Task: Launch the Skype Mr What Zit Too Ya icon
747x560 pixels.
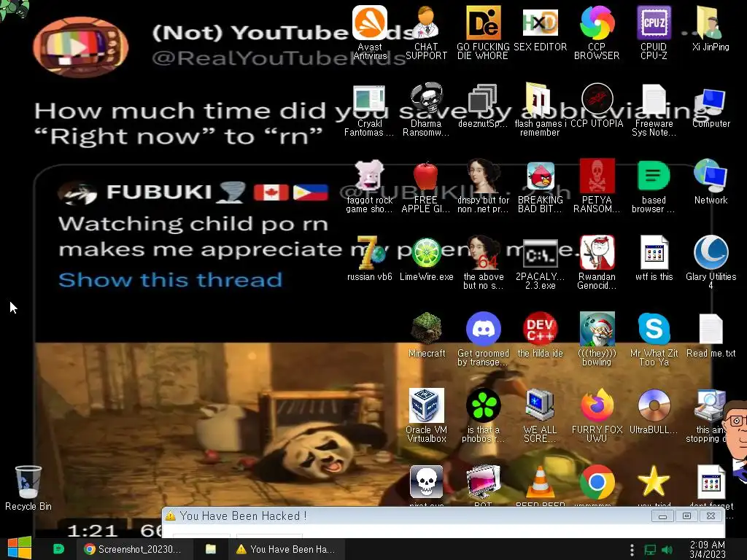Action: click(x=654, y=340)
